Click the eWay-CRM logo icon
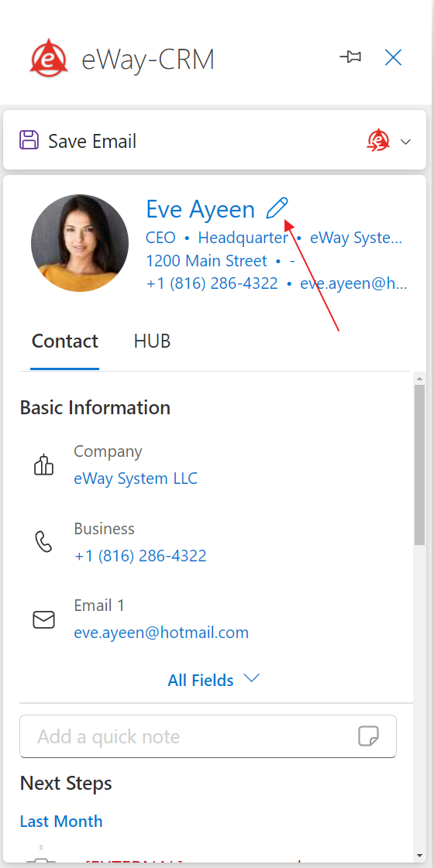 (49, 58)
